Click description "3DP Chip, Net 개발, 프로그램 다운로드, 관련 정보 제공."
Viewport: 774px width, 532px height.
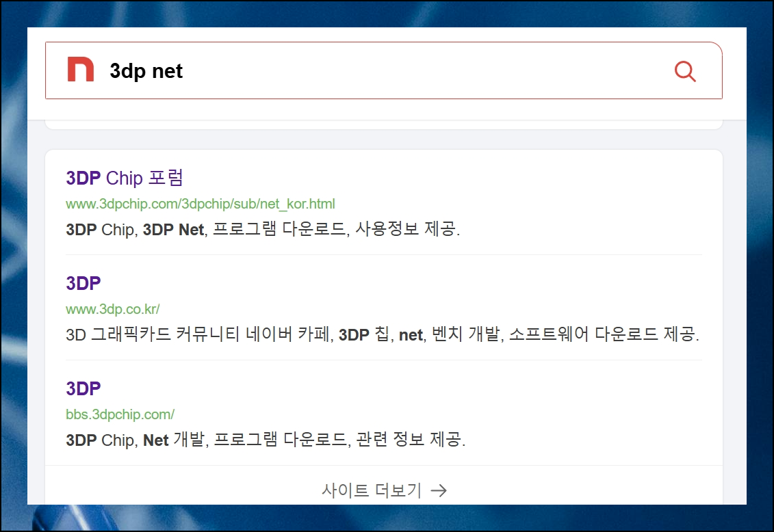[x=266, y=439]
